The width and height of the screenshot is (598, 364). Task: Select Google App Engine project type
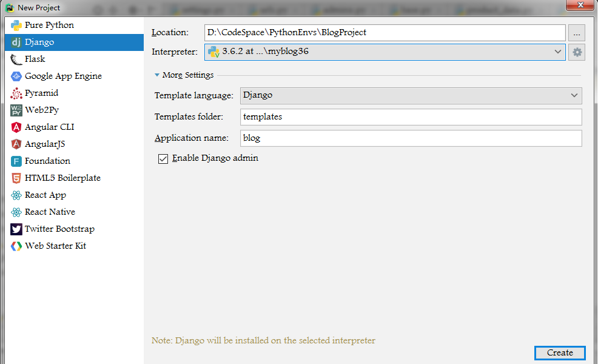pos(75,76)
